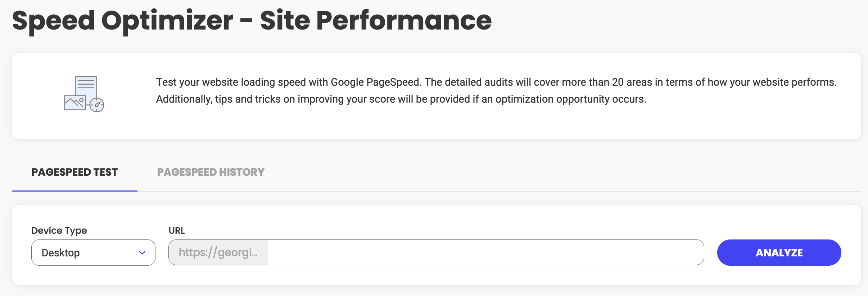Click the greyed https://georgi… URL prefix
Image resolution: width=868 pixels, height=296 pixels.
[218, 252]
